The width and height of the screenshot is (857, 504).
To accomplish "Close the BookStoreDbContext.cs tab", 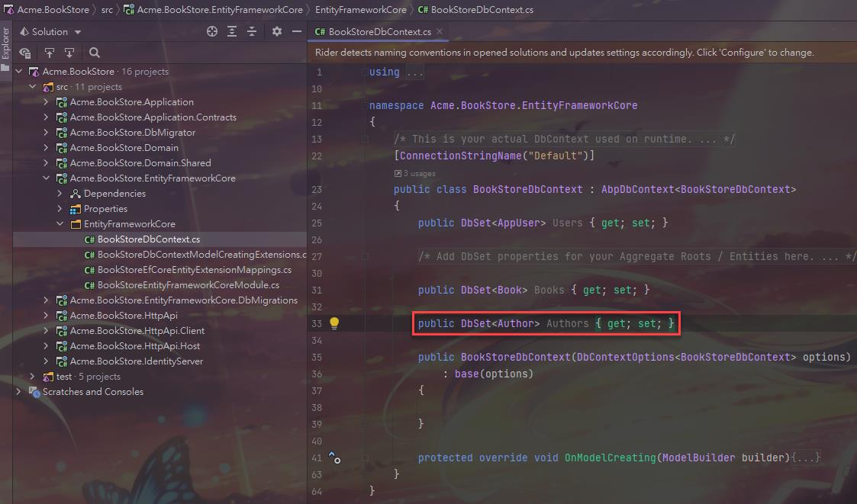I will (x=440, y=32).
